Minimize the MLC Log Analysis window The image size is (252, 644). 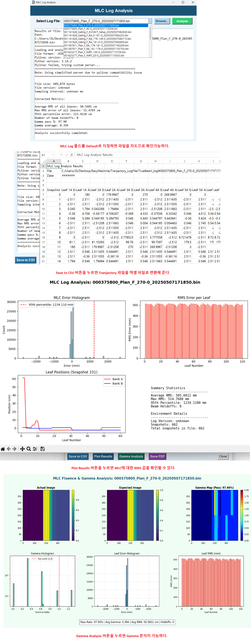173,2
